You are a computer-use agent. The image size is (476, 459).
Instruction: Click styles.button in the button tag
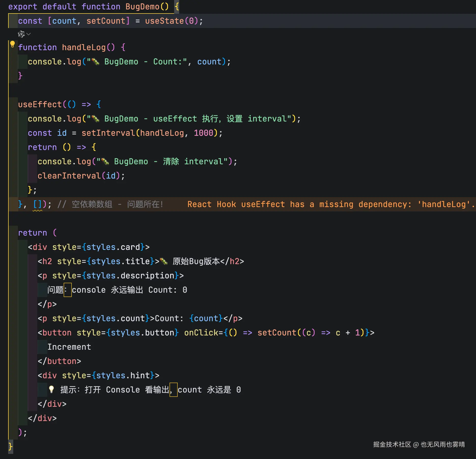click(143, 333)
